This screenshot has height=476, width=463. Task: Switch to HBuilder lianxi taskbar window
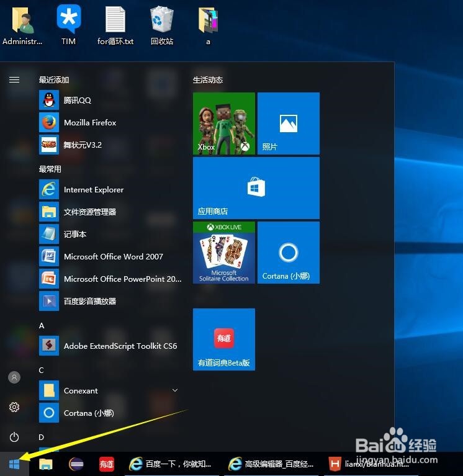pyautogui.click(x=371, y=464)
